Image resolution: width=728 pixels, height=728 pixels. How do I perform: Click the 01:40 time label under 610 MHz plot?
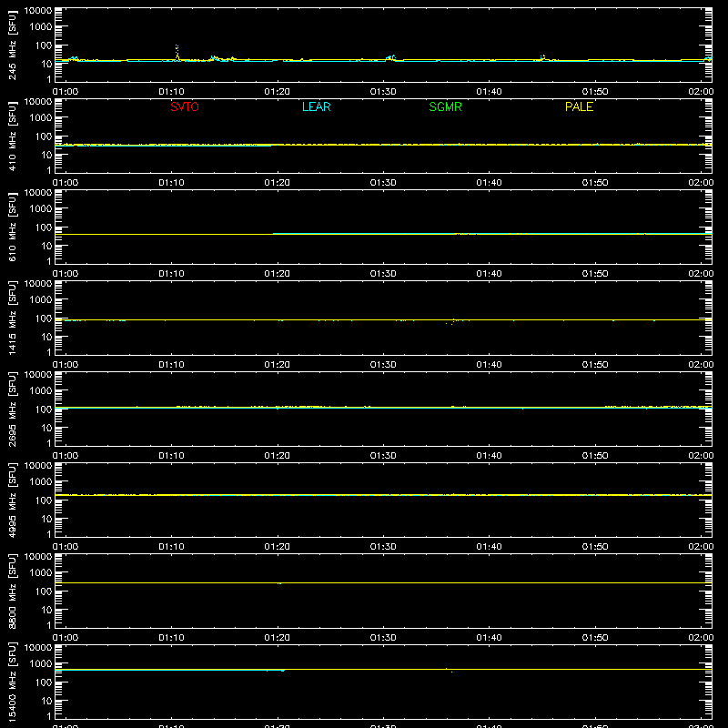(x=489, y=274)
